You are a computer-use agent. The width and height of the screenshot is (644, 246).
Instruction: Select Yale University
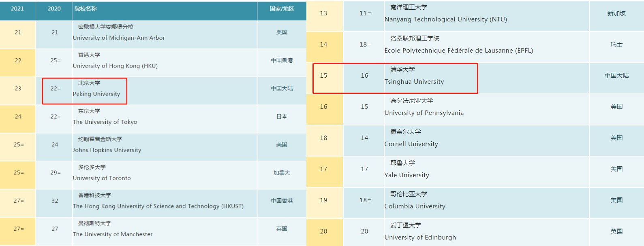[x=407, y=175]
